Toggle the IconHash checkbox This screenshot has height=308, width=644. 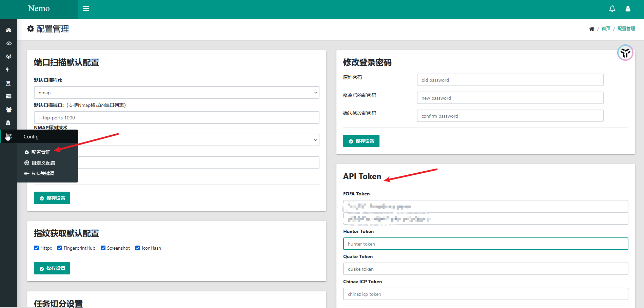(x=138, y=248)
